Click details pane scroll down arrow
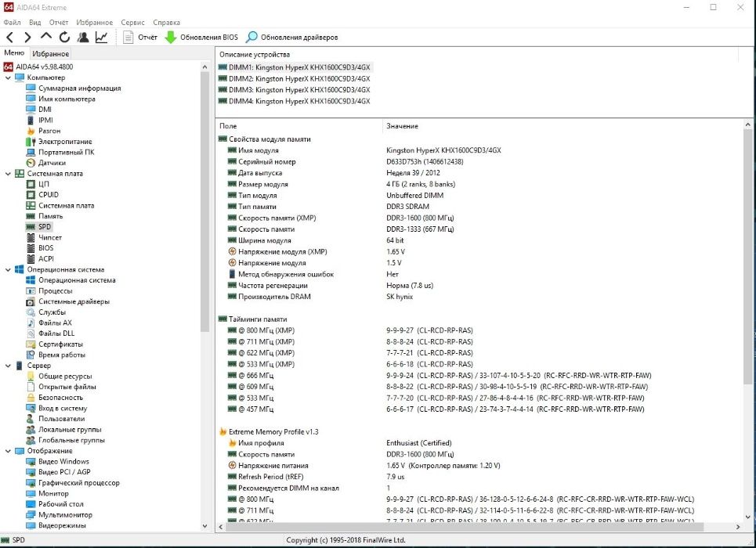This screenshot has width=756, height=548. 748,517
